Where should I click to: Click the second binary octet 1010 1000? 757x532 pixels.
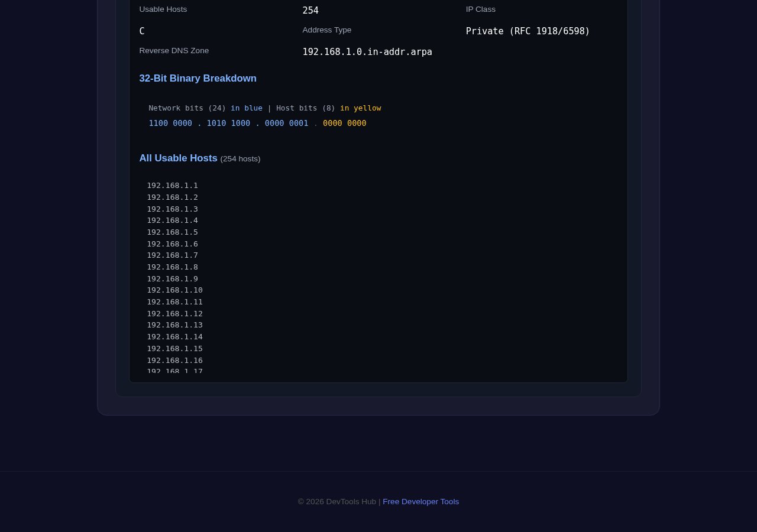tap(228, 124)
